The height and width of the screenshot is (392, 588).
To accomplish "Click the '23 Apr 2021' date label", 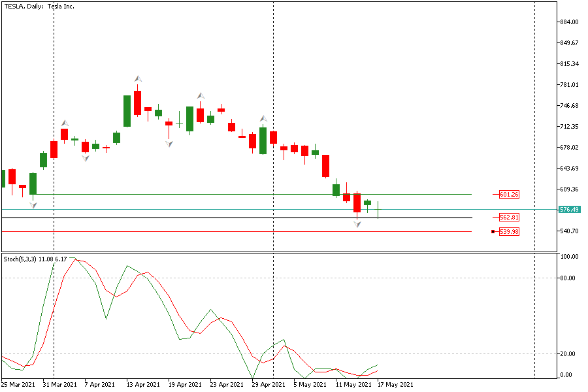I will coord(227,385).
